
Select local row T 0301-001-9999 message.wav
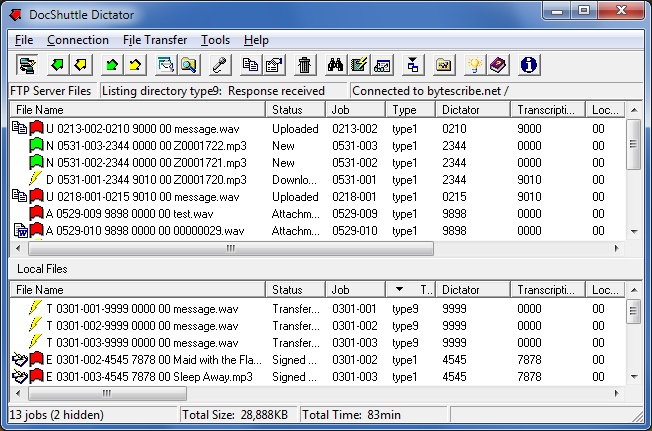pos(318,309)
